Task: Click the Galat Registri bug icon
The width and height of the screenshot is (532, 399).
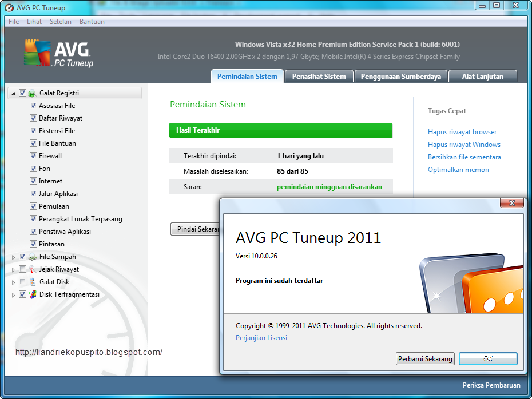Action: click(x=32, y=93)
